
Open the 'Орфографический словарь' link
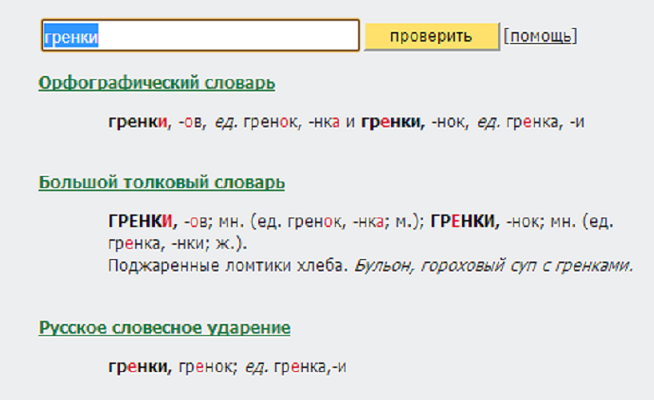coord(157,83)
